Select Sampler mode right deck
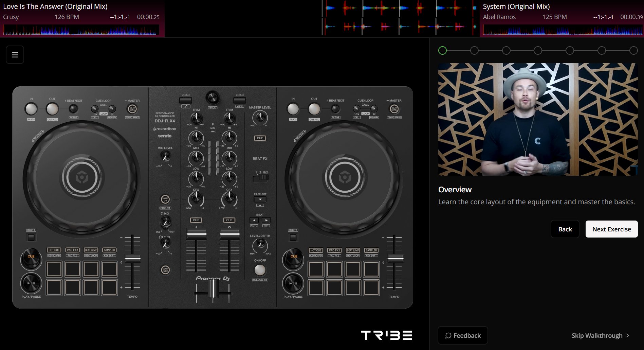This screenshot has width=644, height=350. [371, 250]
